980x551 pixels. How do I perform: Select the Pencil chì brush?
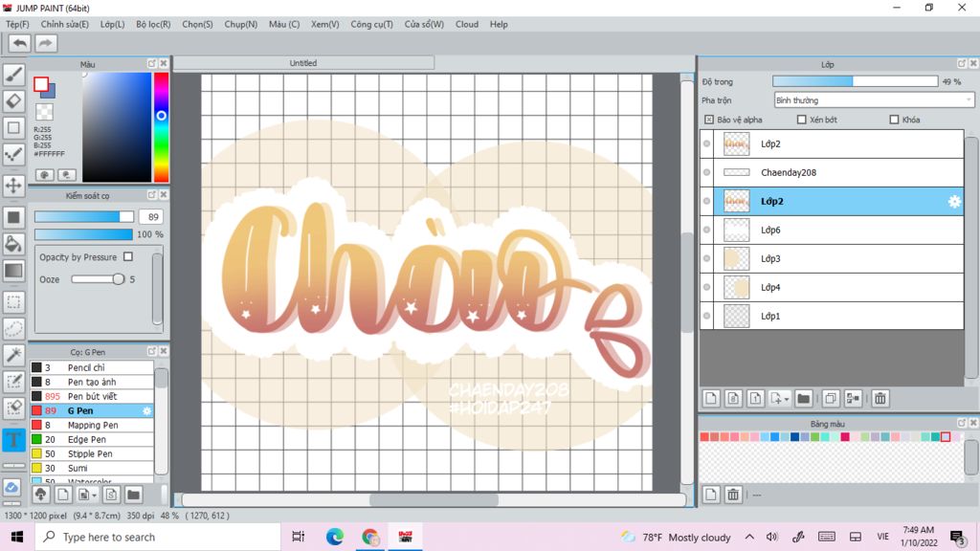(92, 367)
